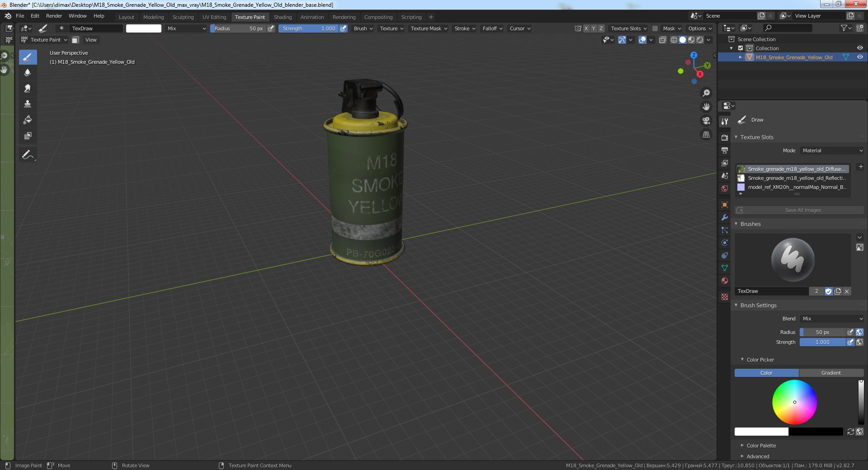868x470 pixels.
Task: Open the File menu
Action: [20, 16]
